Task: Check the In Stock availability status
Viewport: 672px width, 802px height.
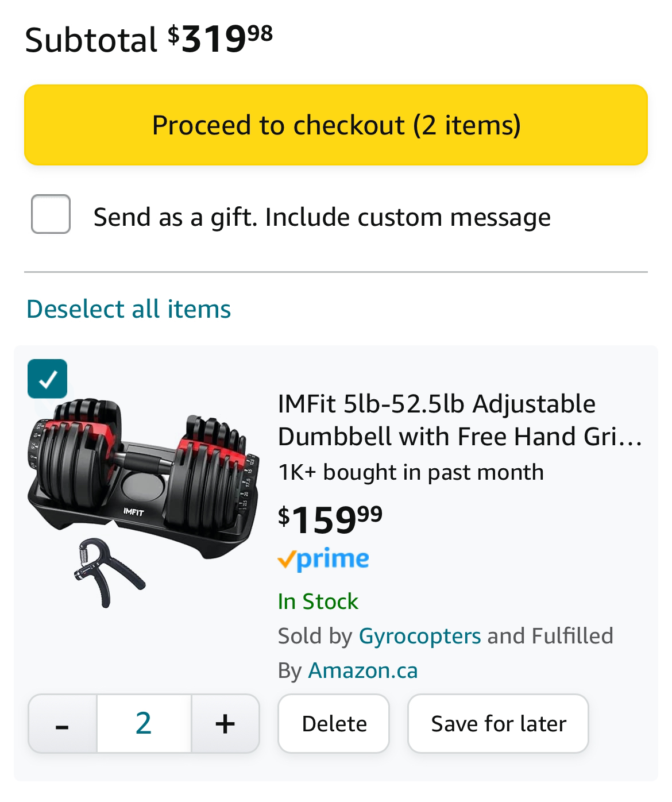Action: [317, 601]
